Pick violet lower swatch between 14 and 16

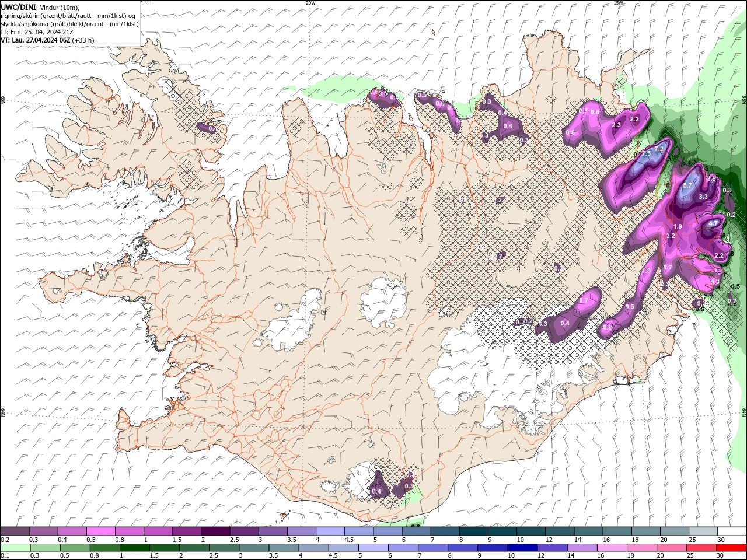pos(581,548)
